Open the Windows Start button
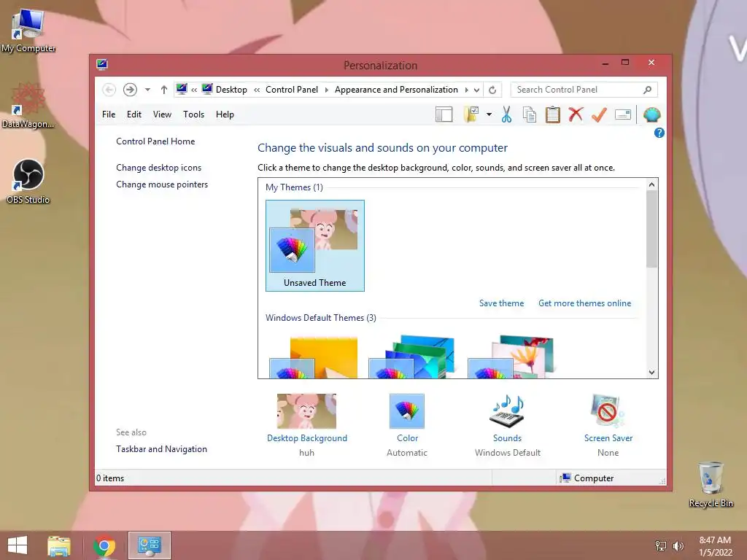 pyautogui.click(x=18, y=545)
